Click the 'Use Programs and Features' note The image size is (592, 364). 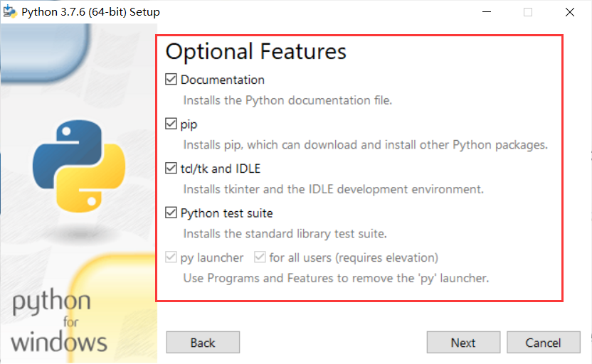(336, 278)
